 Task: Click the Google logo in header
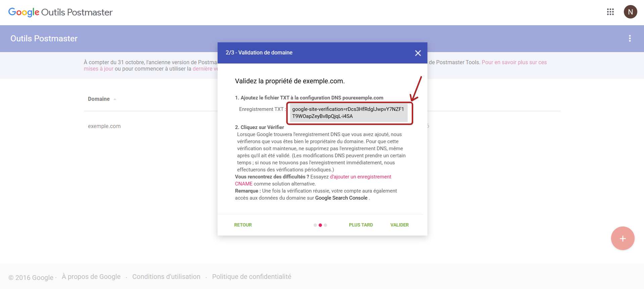[24, 12]
